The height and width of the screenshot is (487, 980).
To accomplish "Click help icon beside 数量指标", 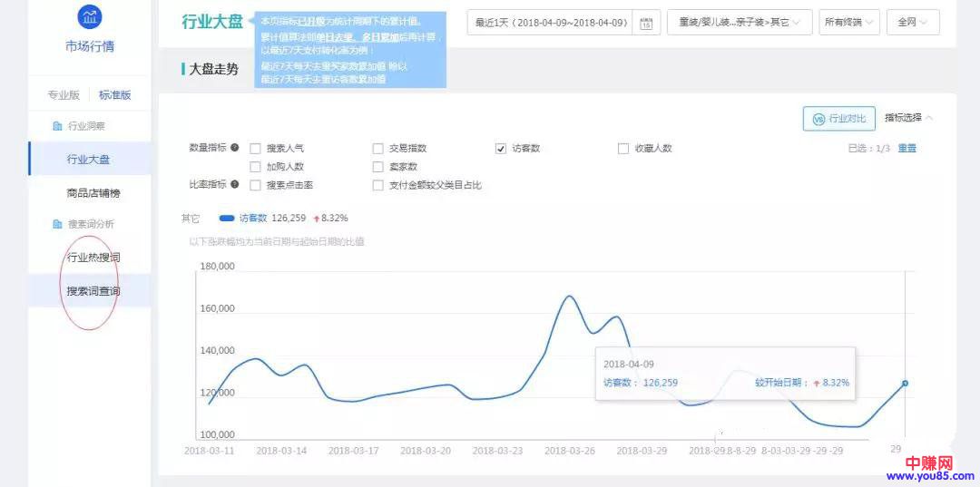I will [235, 148].
